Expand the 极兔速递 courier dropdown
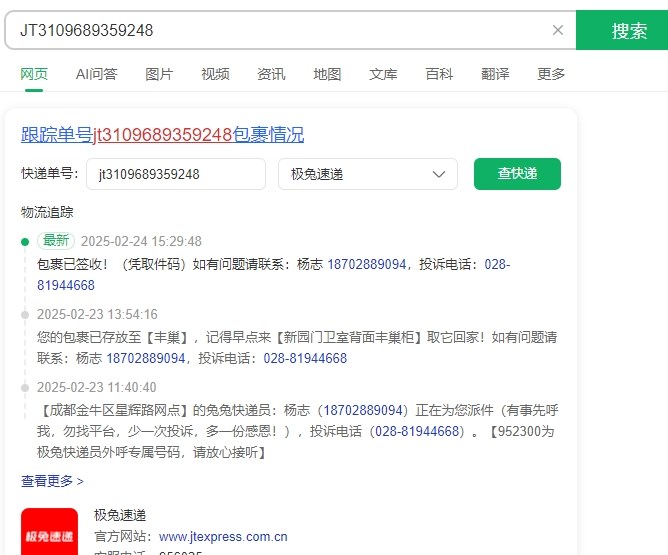 (368, 174)
